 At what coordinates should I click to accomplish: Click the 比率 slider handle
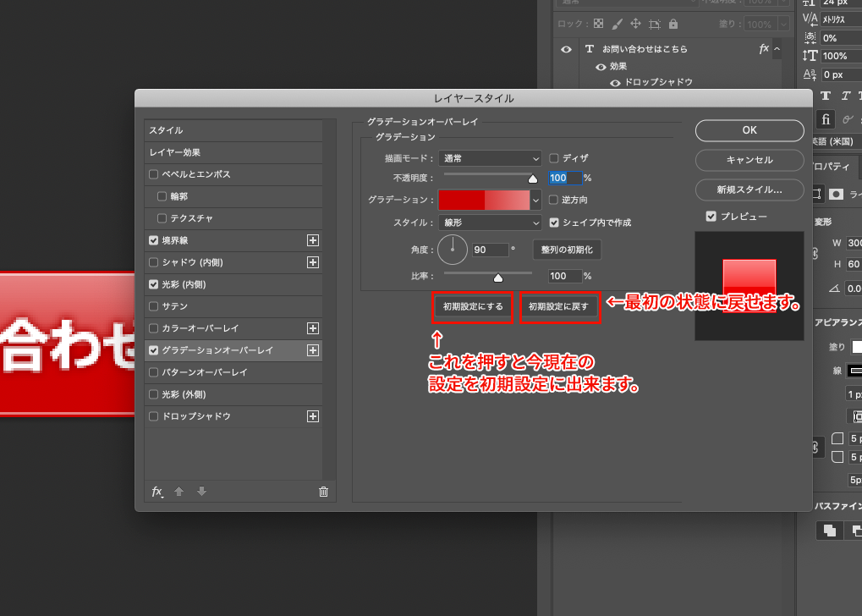[x=498, y=278]
